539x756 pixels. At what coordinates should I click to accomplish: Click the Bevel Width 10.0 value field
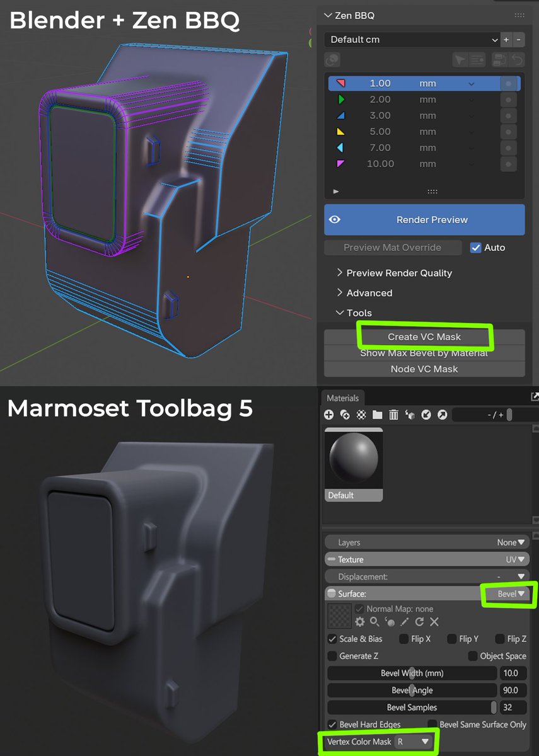pyautogui.click(x=513, y=673)
